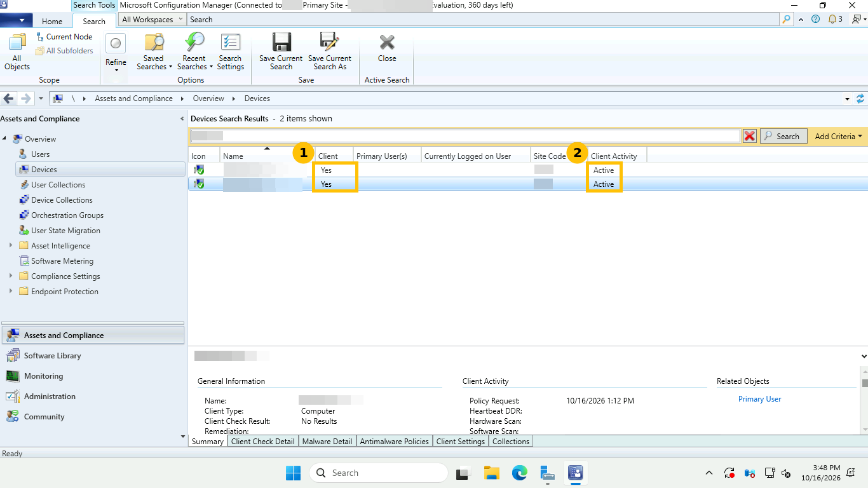The height and width of the screenshot is (488, 868).
Task: Collapse the Overview tree node
Action: [5, 139]
